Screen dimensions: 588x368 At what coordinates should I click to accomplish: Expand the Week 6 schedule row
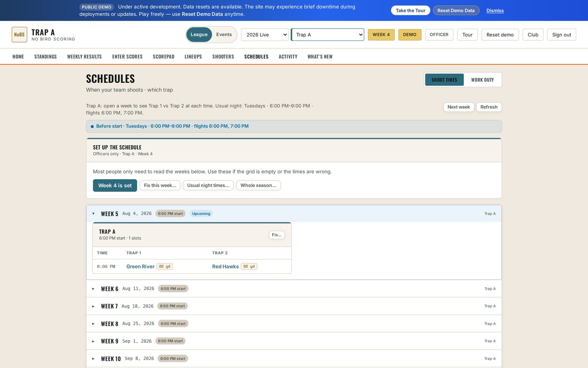click(294, 289)
